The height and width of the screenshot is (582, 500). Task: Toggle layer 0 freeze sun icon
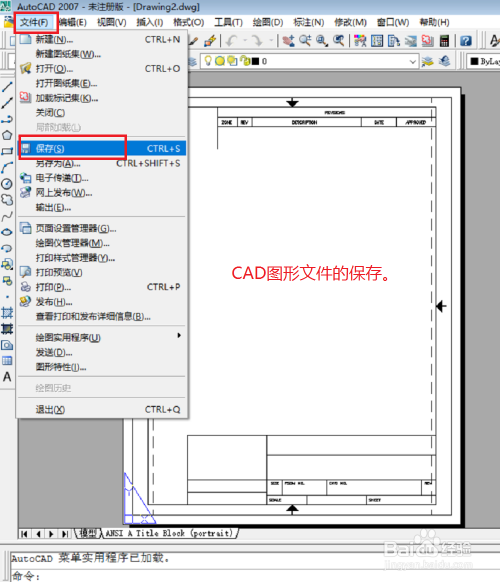tap(220, 61)
